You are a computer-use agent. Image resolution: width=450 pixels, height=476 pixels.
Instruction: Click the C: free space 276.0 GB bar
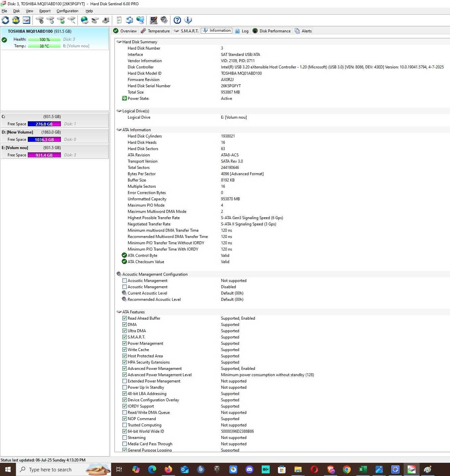44,124
